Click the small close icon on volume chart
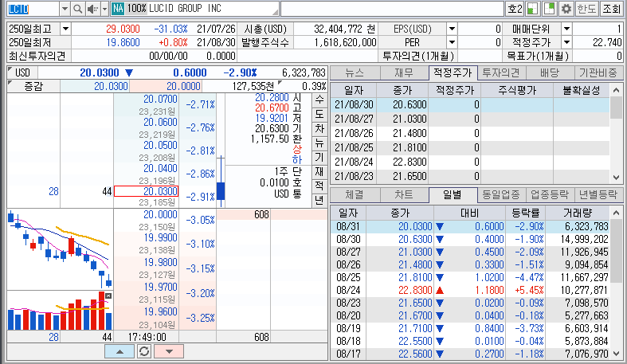Viewport: 627px width, 364px height. [x=108, y=296]
